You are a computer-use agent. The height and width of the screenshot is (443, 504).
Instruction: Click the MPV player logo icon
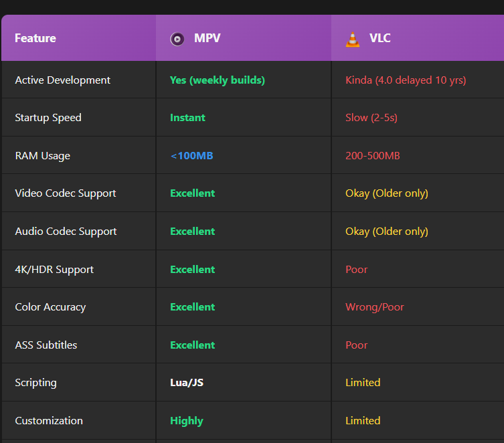pyautogui.click(x=177, y=39)
